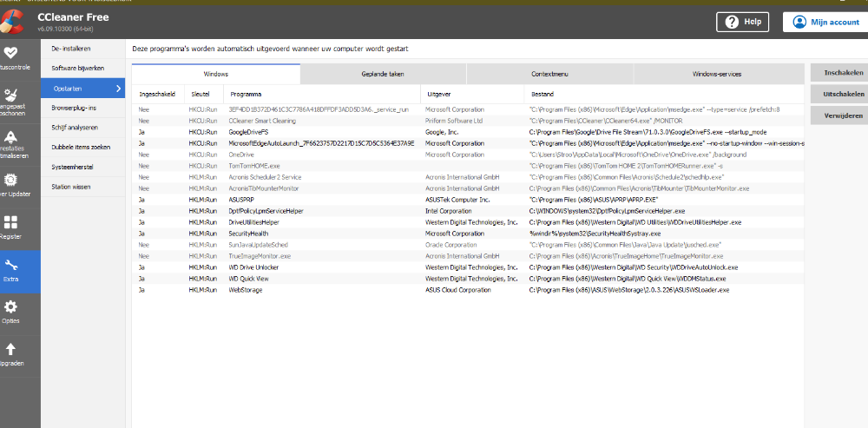The height and width of the screenshot is (428, 868).
Task: Open the health check heart icon
Action: [11, 52]
